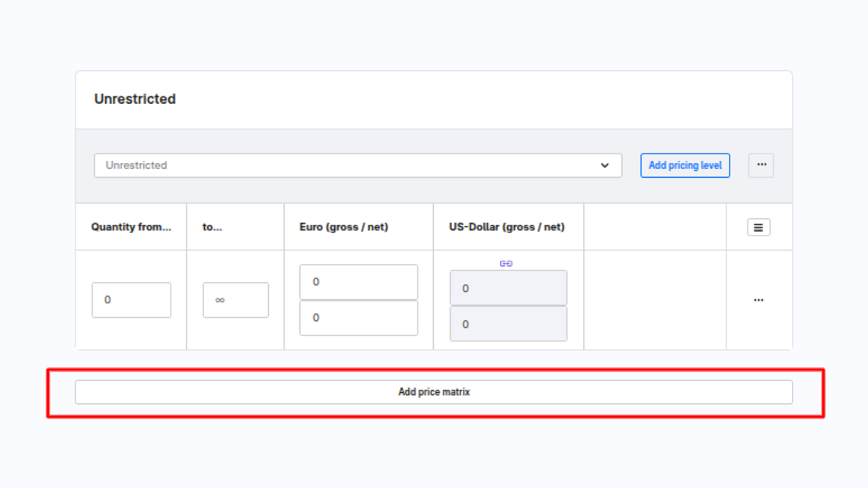Screen dimensions: 868x488
Task: Open the price row's three-dot actions menu
Action: pyautogui.click(x=759, y=300)
